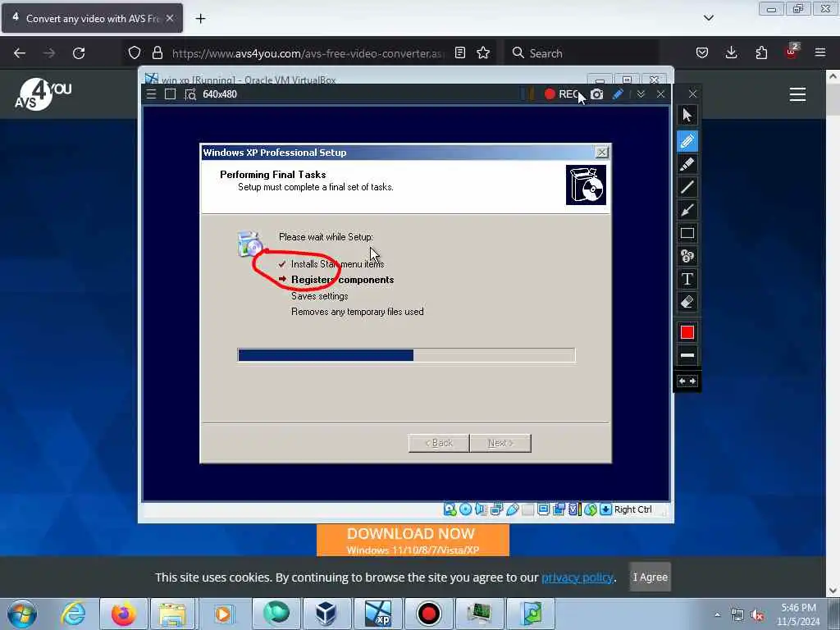The width and height of the screenshot is (840, 630).
Task: Open the Firefox downloads panel
Action: point(731,53)
